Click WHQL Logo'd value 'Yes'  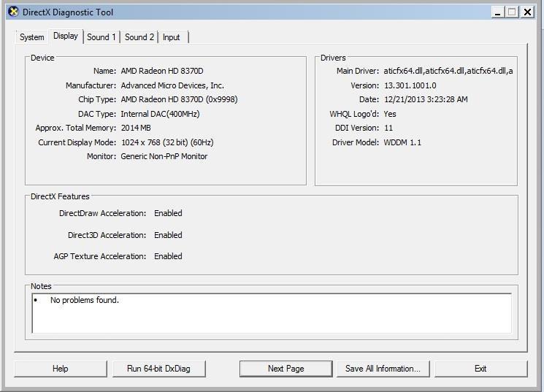(390, 114)
